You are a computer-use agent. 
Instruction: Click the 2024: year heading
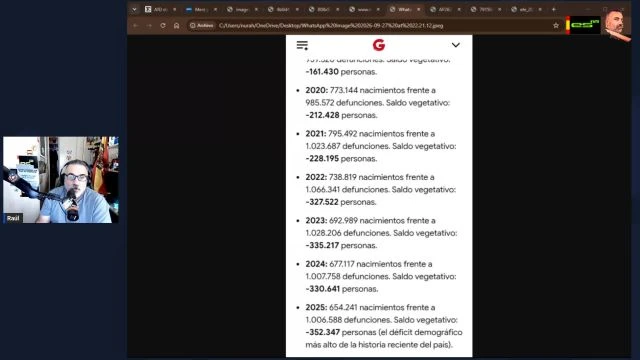316,264
